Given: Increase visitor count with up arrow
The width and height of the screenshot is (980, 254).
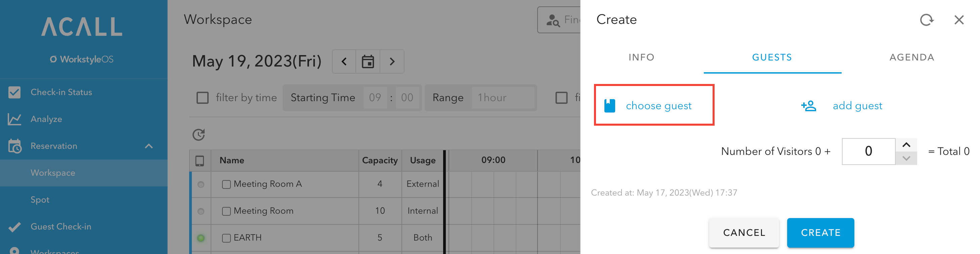Looking at the screenshot, I should [906, 145].
